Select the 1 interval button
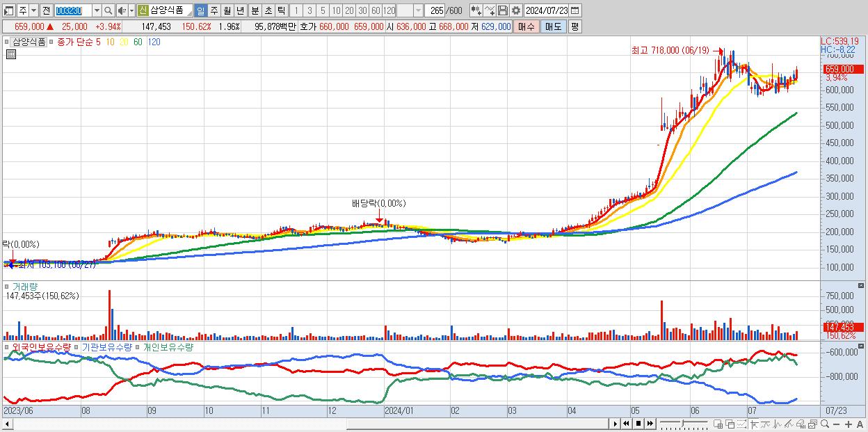This screenshot has width=868, height=432. 296,10
